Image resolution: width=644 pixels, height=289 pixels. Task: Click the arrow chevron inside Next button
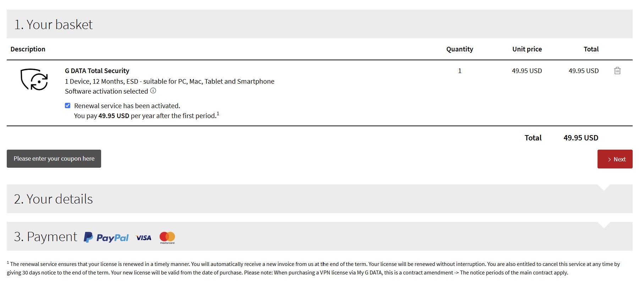pyautogui.click(x=609, y=160)
